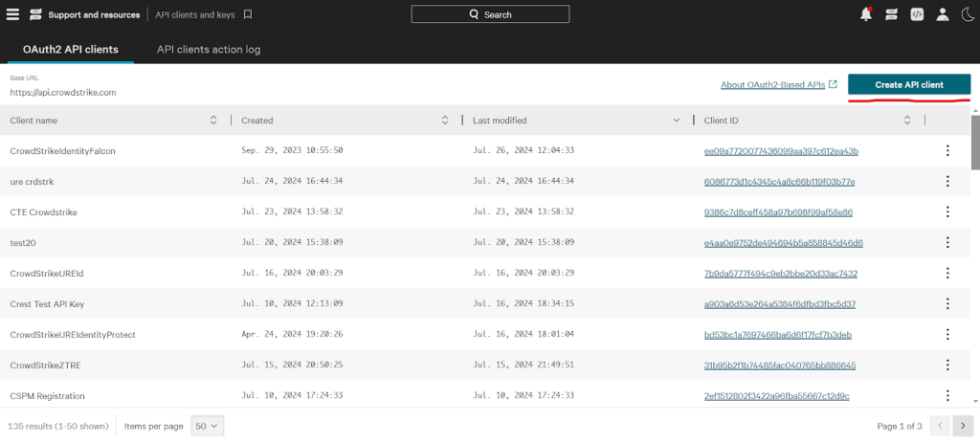Open actions menu for Crest Test API Key row
The width and height of the screenshot is (980, 443).
(x=947, y=303)
